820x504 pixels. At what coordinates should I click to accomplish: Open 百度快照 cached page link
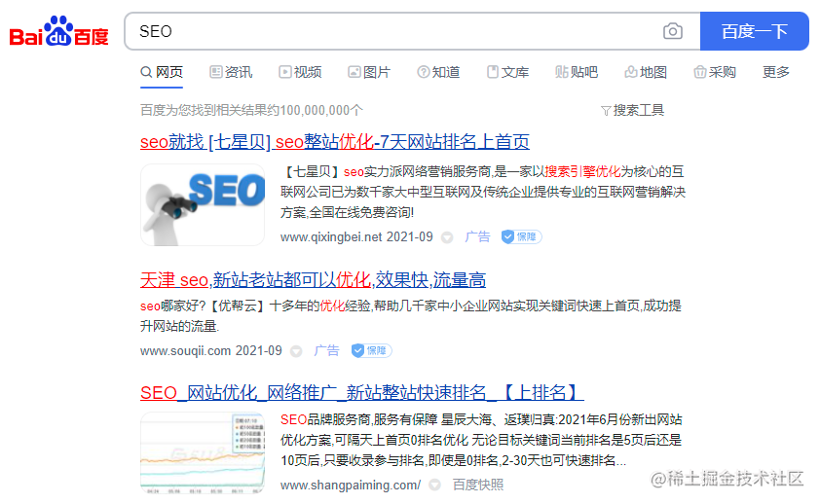tap(478, 486)
